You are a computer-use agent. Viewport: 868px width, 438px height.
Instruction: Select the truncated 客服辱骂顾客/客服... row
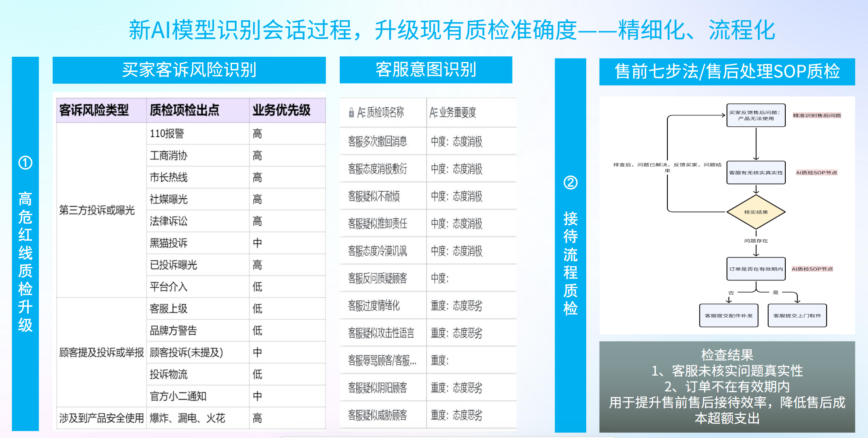point(428,360)
